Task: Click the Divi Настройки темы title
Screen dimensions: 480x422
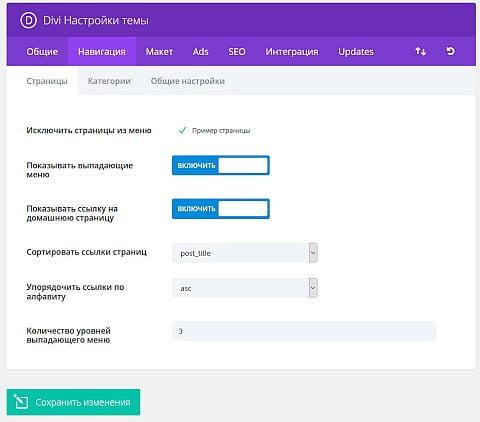Action: click(x=96, y=20)
